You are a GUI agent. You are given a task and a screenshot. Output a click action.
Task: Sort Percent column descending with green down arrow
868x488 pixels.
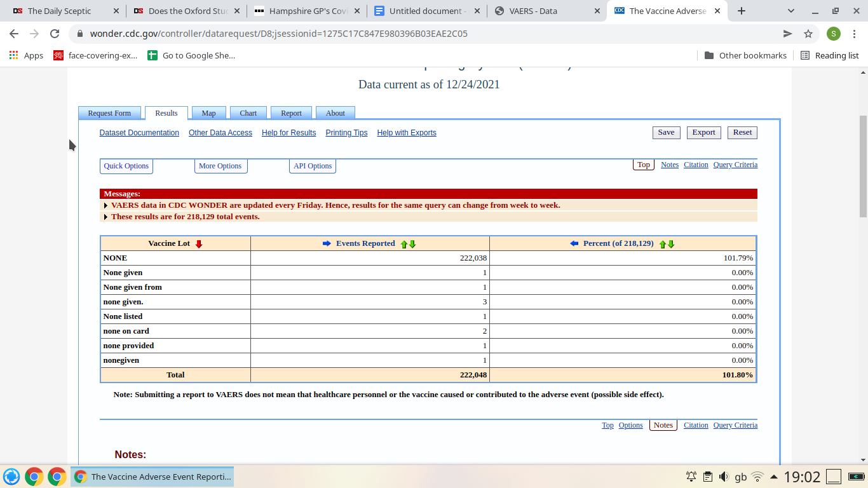coord(671,244)
